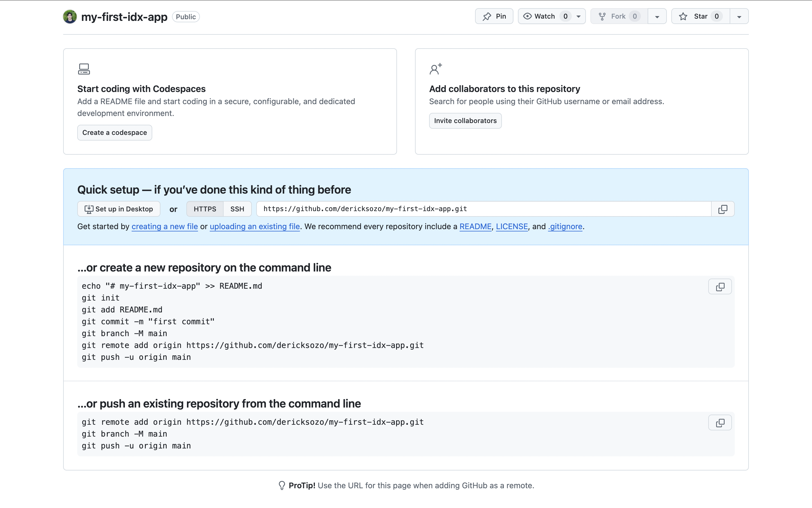Open the .gitignore link

565,226
